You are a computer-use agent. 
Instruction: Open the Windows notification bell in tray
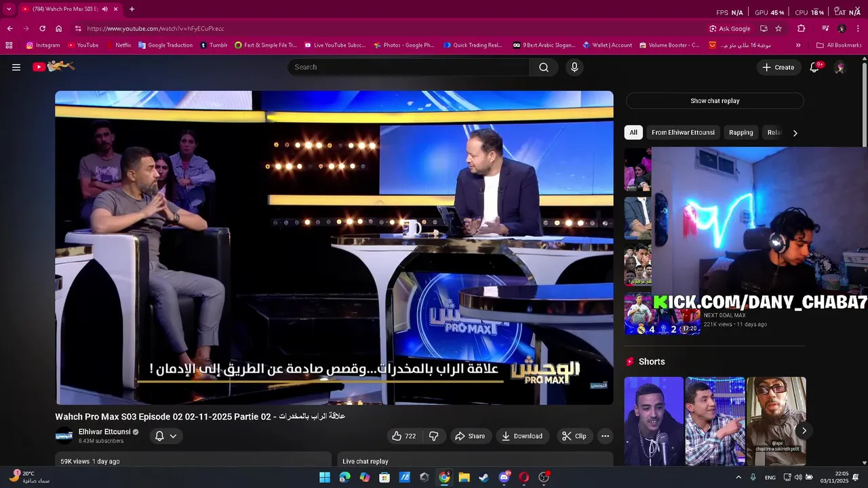[856, 477]
